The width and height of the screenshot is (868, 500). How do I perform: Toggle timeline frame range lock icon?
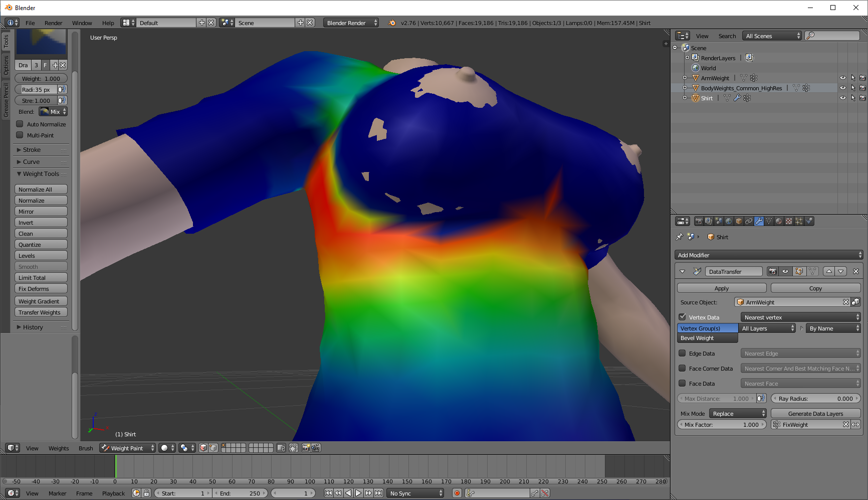pyautogui.click(x=146, y=493)
